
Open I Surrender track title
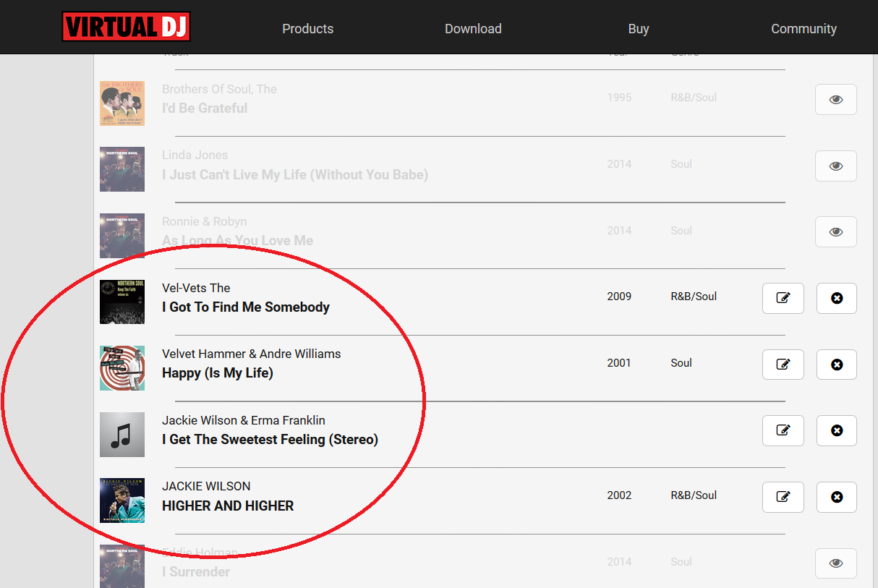(x=196, y=572)
